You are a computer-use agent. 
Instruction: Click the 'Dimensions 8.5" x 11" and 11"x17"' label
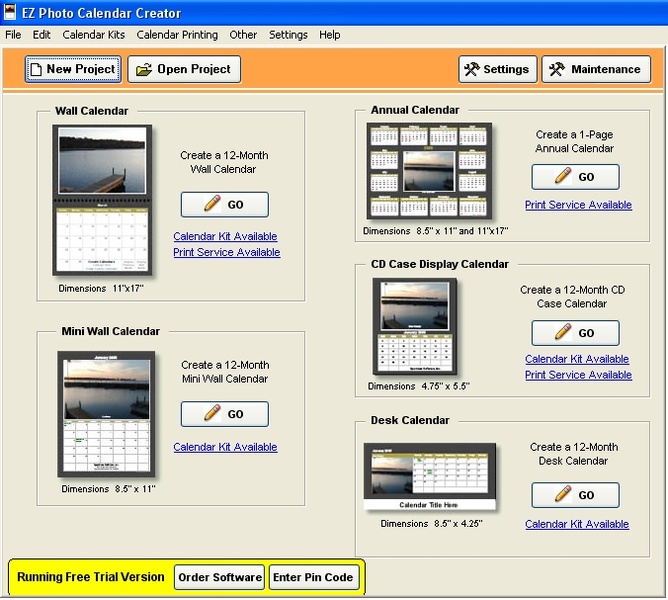coord(435,231)
